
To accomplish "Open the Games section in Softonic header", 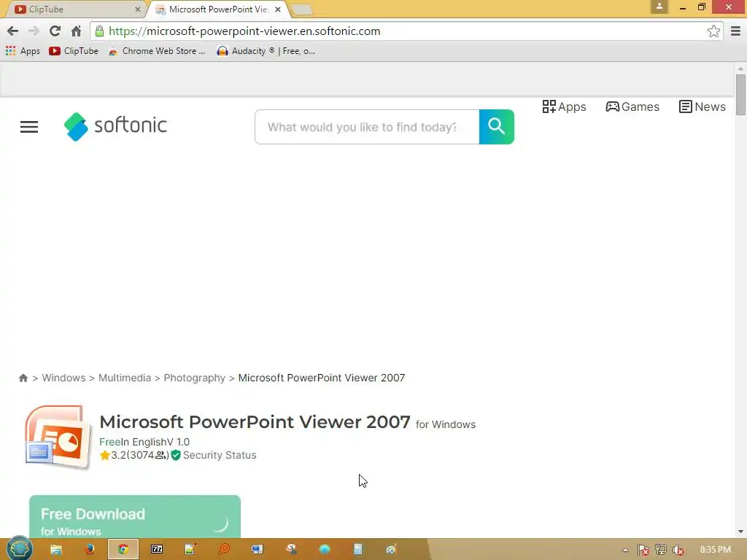I will click(632, 106).
